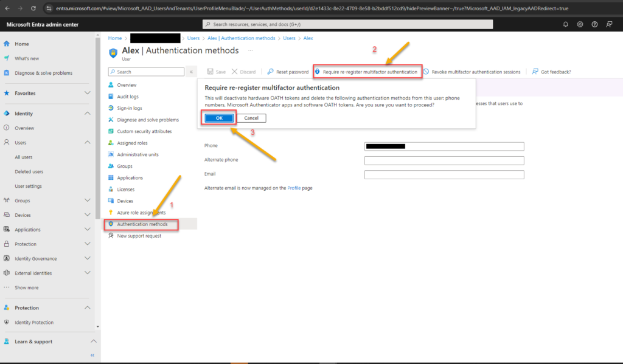Click the Search resources, services, and docs box
Image resolution: width=623 pixels, height=364 pixels.
point(347,24)
